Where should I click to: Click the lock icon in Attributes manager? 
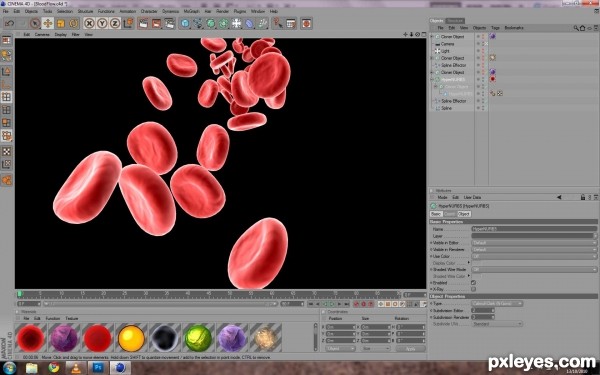coord(583,197)
